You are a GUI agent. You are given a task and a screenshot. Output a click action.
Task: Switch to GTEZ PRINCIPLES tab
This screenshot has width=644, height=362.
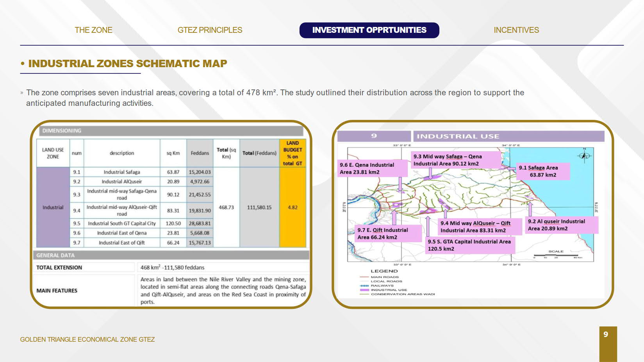[x=210, y=30]
